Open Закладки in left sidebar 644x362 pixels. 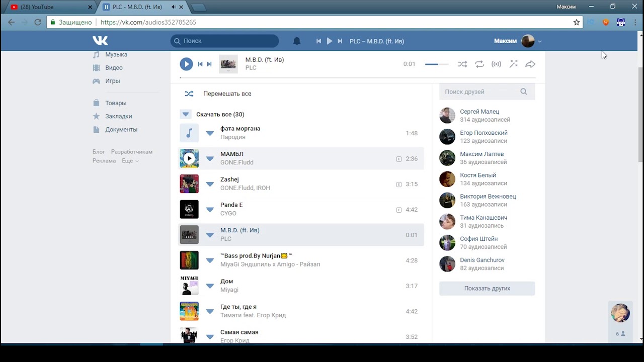pyautogui.click(x=118, y=116)
